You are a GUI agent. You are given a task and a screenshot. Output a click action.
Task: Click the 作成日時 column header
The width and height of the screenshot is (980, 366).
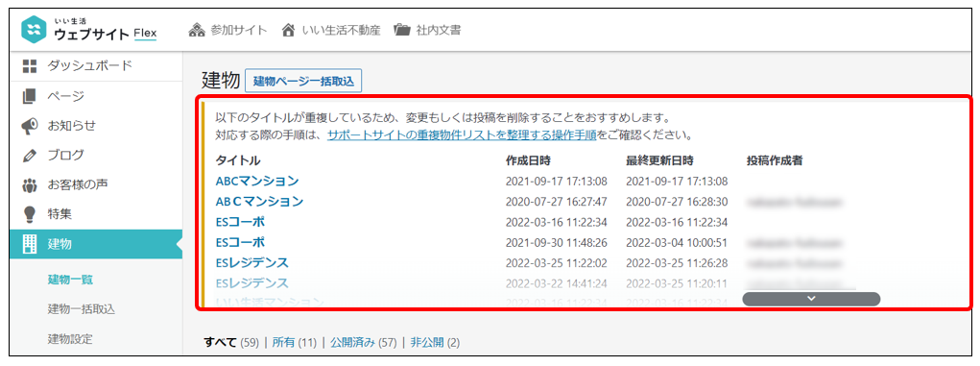pyautogui.click(x=528, y=160)
